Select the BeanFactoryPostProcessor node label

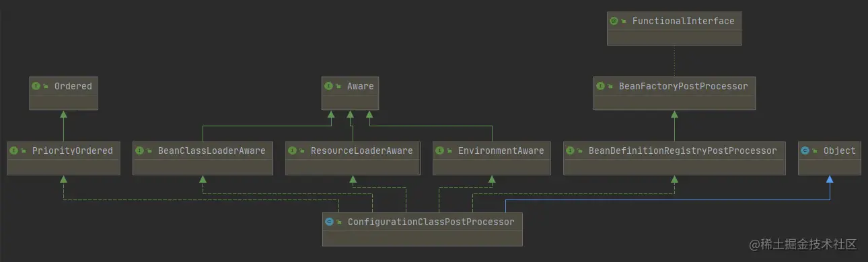[x=683, y=87]
